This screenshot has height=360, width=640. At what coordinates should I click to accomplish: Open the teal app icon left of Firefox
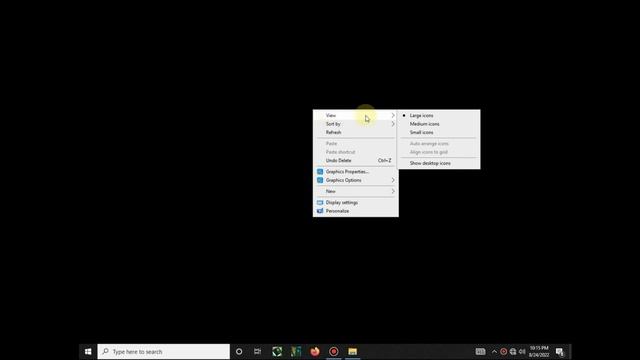(x=296, y=351)
